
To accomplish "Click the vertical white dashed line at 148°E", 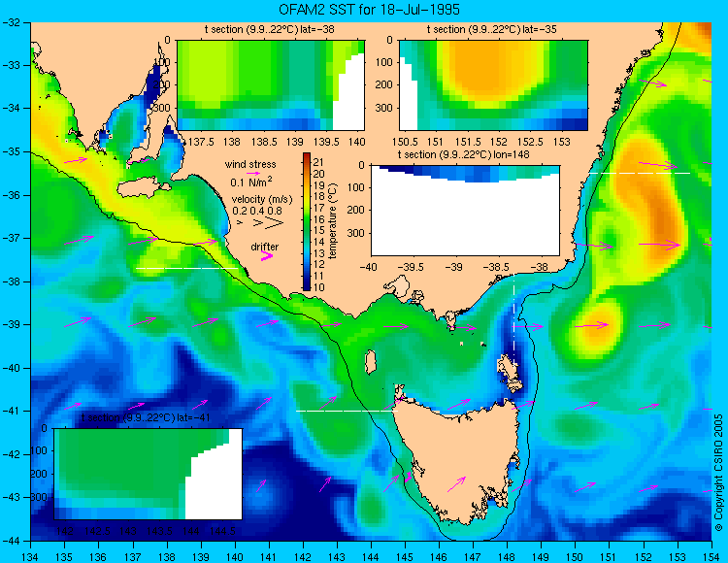I will pos(513,319).
